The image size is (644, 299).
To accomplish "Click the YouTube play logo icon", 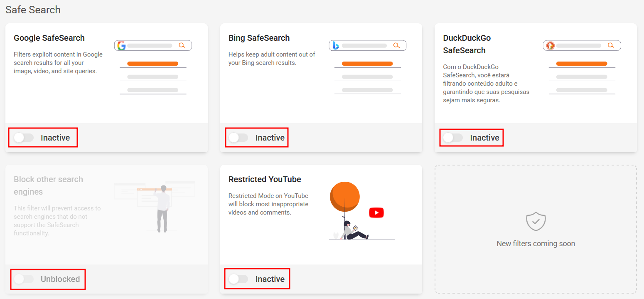I will click(x=376, y=213).
